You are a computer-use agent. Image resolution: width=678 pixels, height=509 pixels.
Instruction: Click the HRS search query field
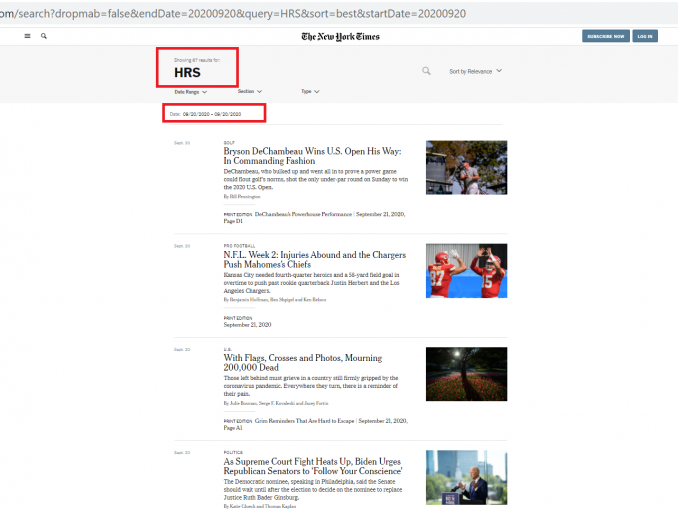[187, 73]
